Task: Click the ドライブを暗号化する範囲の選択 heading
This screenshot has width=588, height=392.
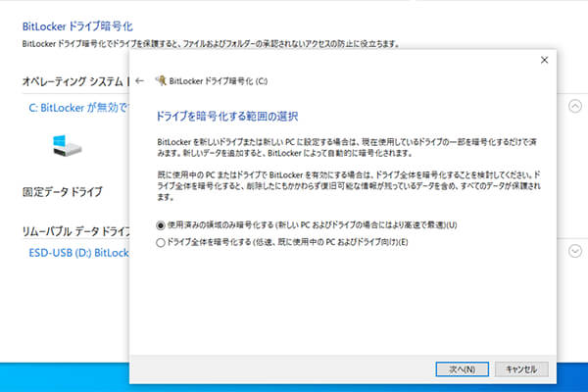Action: pos(227,117)
